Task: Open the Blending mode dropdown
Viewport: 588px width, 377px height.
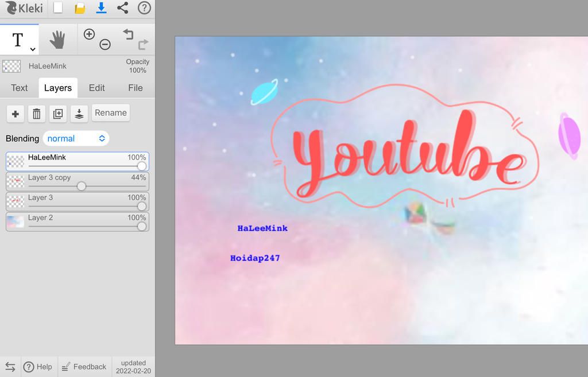Action: 76,139
